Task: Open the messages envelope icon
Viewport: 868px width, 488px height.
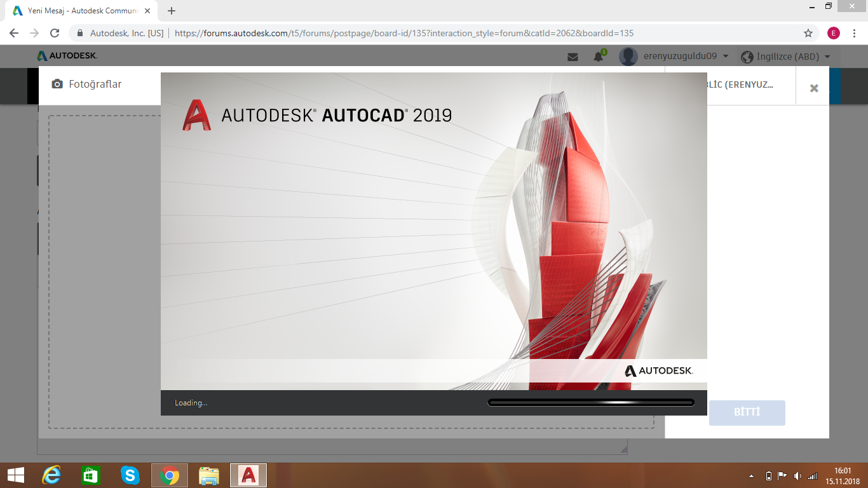Action: (x=573, y=57)
